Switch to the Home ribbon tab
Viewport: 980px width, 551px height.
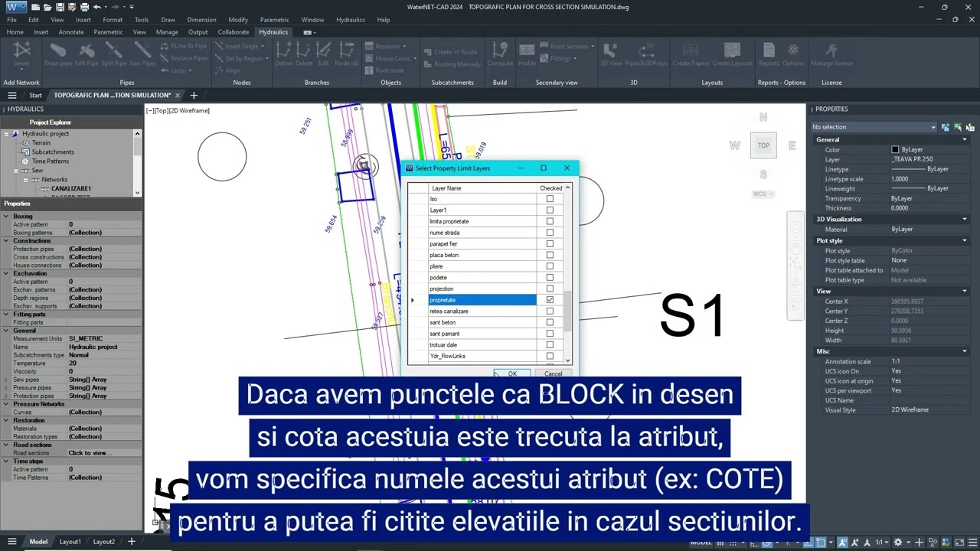15,32
